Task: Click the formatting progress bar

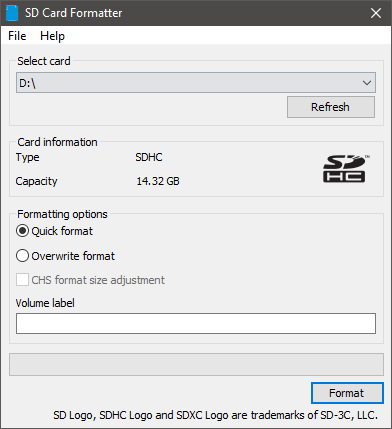Action: 196,364
